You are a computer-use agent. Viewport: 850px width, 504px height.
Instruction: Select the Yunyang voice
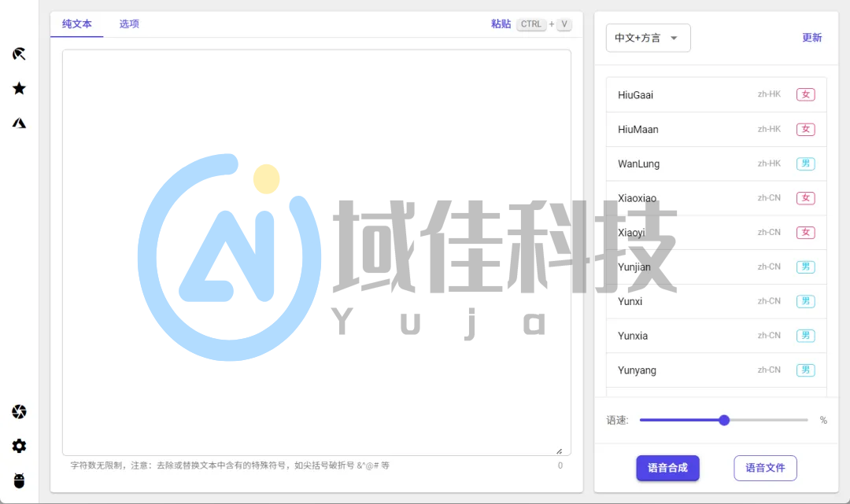[716, 370]
